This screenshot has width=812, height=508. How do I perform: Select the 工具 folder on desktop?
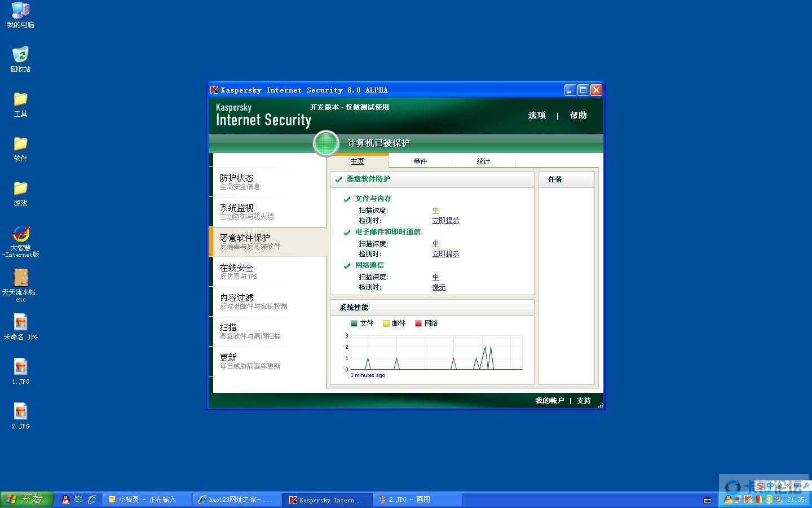pos(20,104)
